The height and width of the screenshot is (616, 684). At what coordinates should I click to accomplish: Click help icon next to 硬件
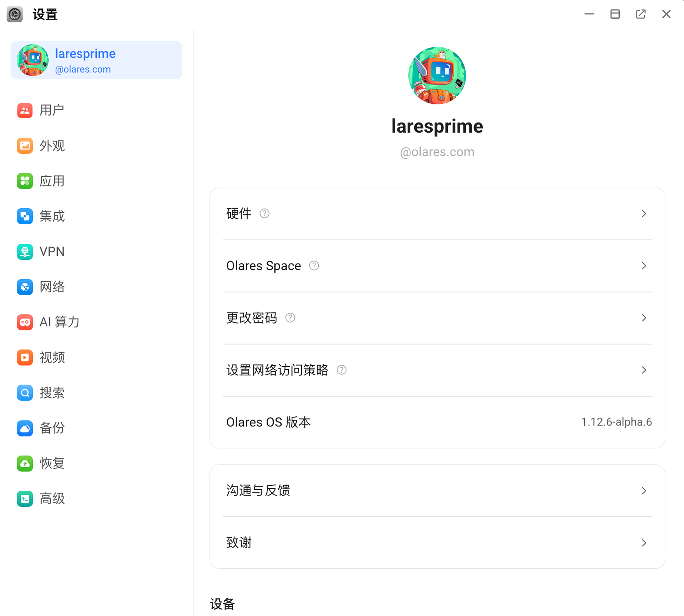[264, 214]
